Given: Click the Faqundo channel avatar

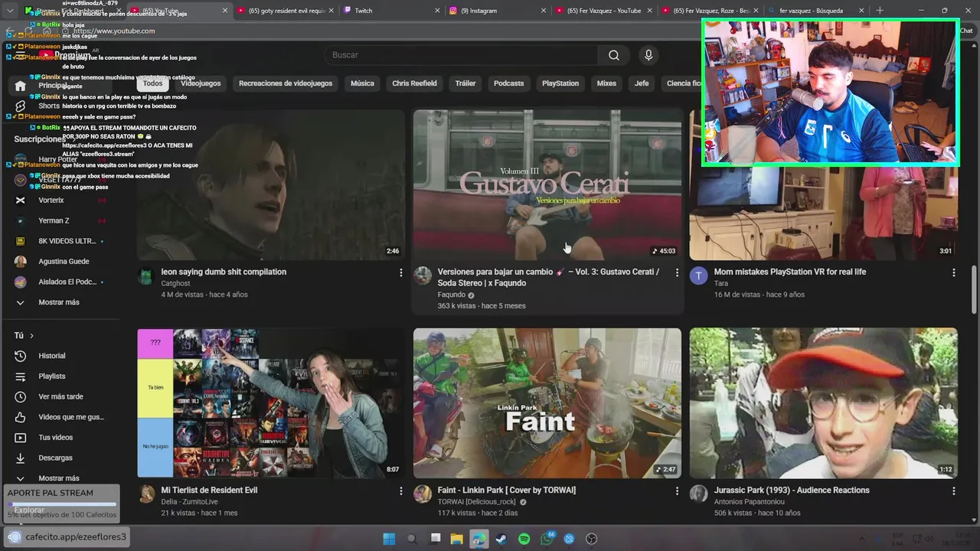Looking at the screenshot, I should coord(423,276).
